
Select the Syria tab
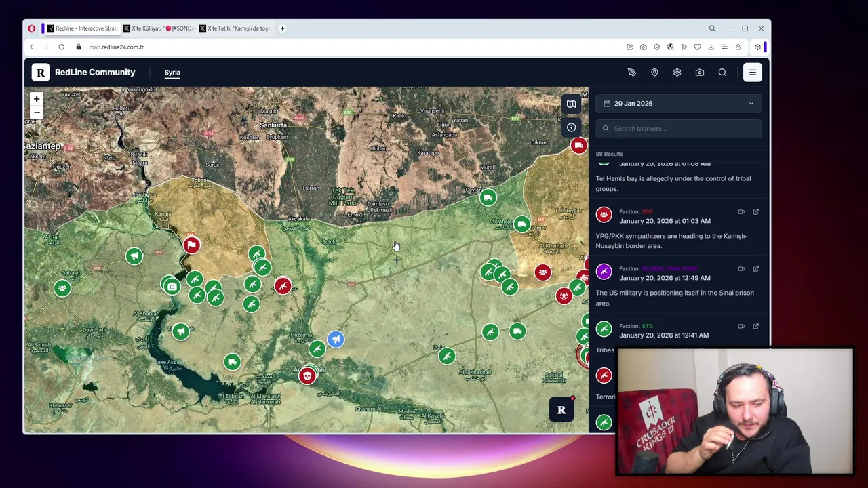(172, 73)
